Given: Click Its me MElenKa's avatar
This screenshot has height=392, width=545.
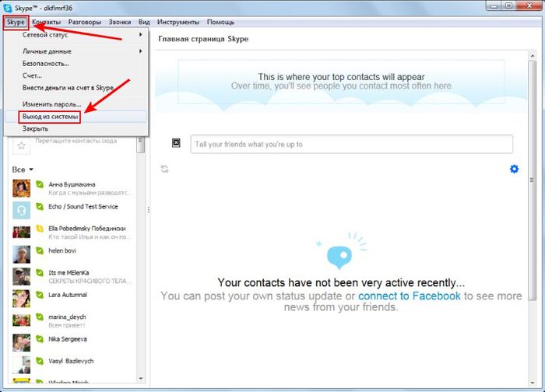Looking at the screenshot, I should click(x=22, y=277).
